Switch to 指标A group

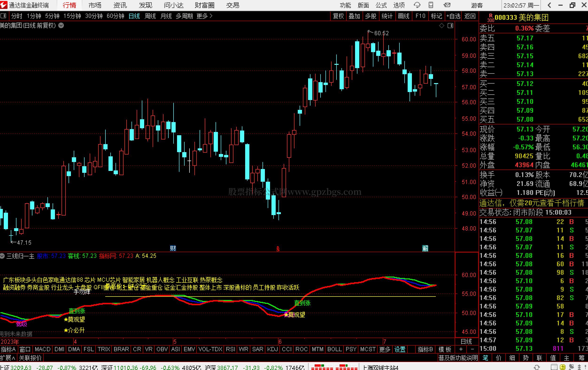(x=8, y=349)
